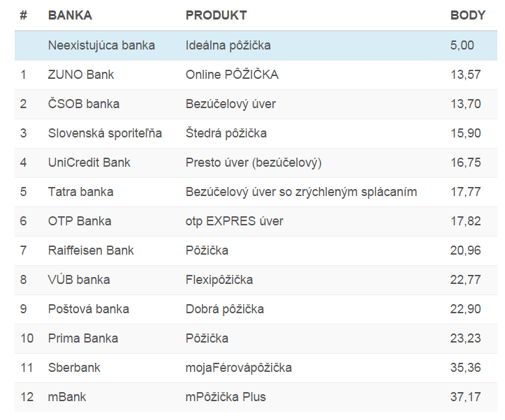Select the highlighted Neexistujúca banka row

(101, 45)
